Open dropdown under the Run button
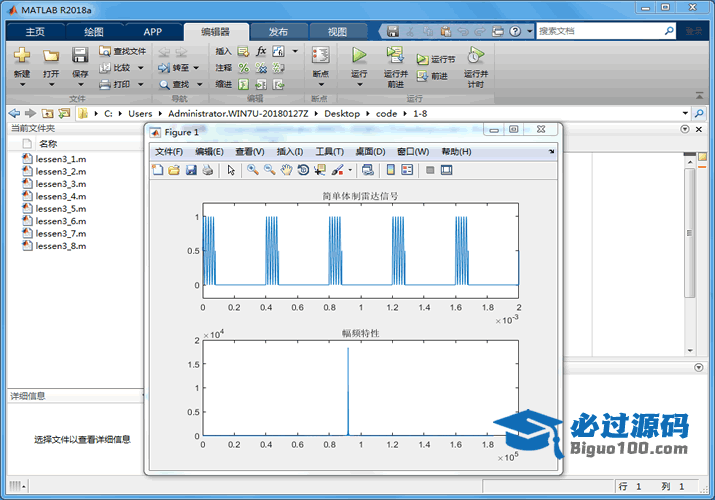 click(359, 85)
